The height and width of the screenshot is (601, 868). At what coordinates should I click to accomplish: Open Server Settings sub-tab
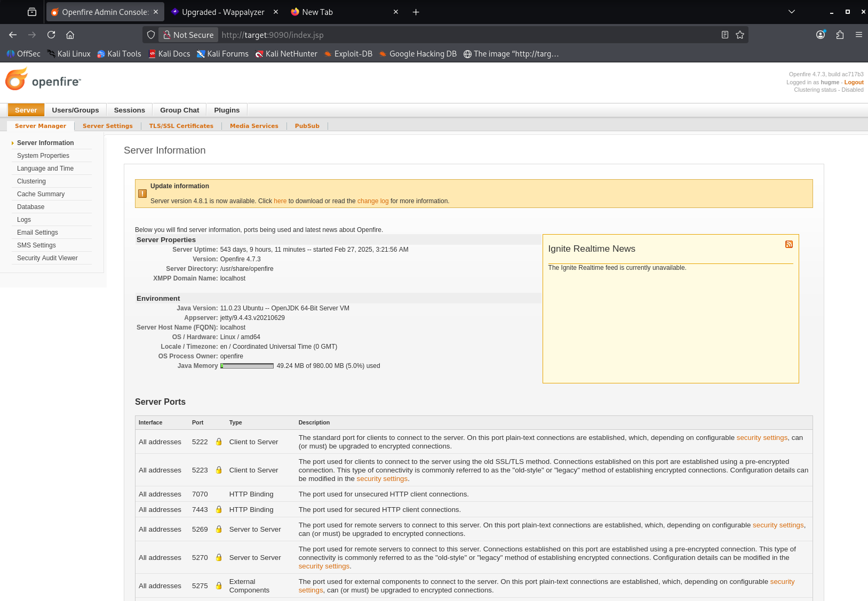pyautogui.click(x=108, y=126)
